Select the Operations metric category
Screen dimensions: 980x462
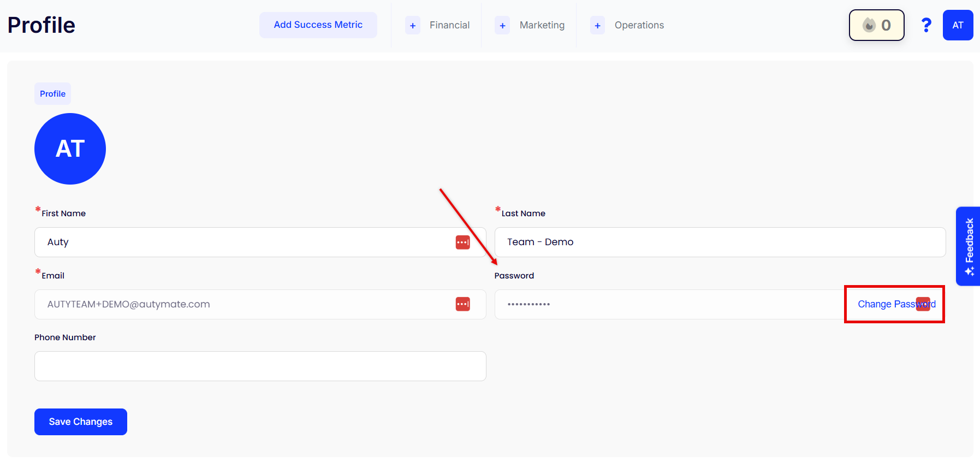coord(639,25)
